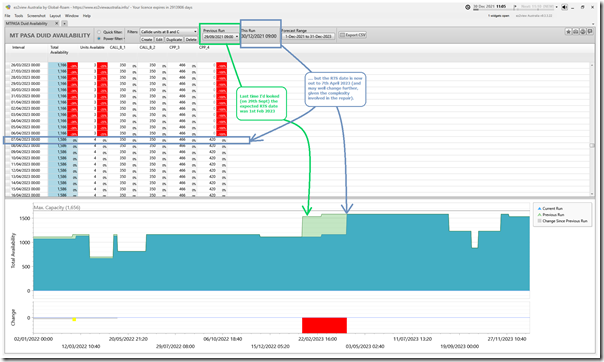
Task: Open the Screenshot menu
Action: point(36,16)
